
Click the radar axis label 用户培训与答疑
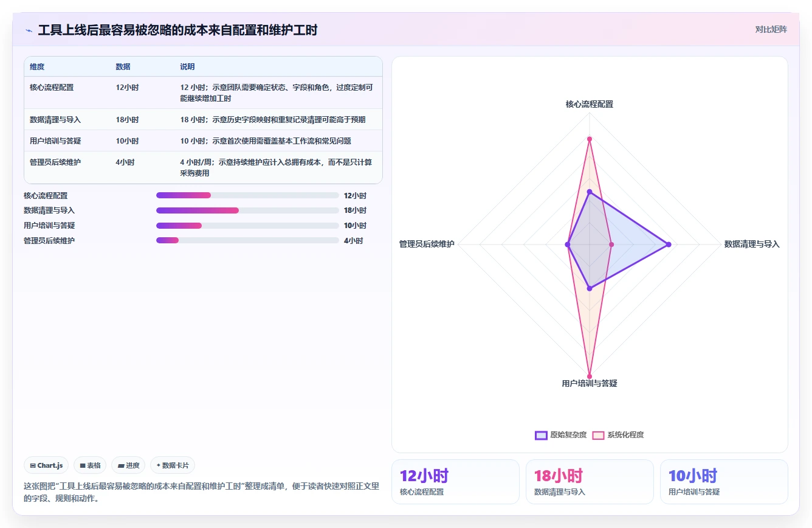point(590,384)
